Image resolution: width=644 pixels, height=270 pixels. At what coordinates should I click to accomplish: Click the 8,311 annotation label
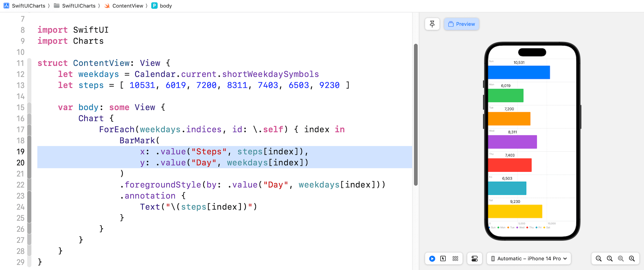(513, 132)
